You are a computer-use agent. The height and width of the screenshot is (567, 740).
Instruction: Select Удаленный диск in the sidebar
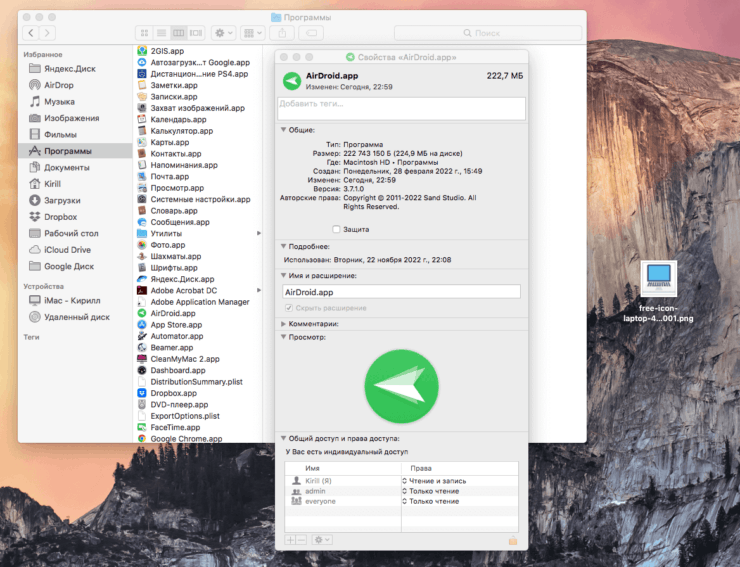(x=76, y=317)
